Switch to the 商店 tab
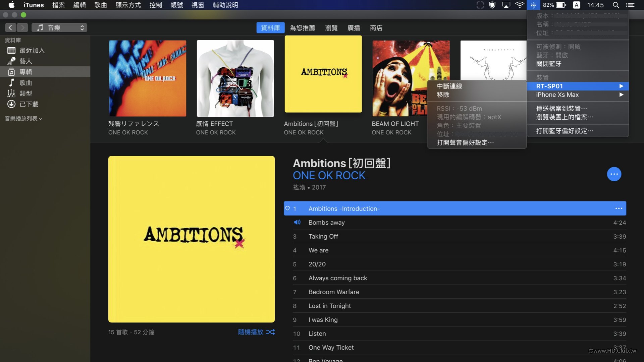644x362 pixels. (376, 28)
